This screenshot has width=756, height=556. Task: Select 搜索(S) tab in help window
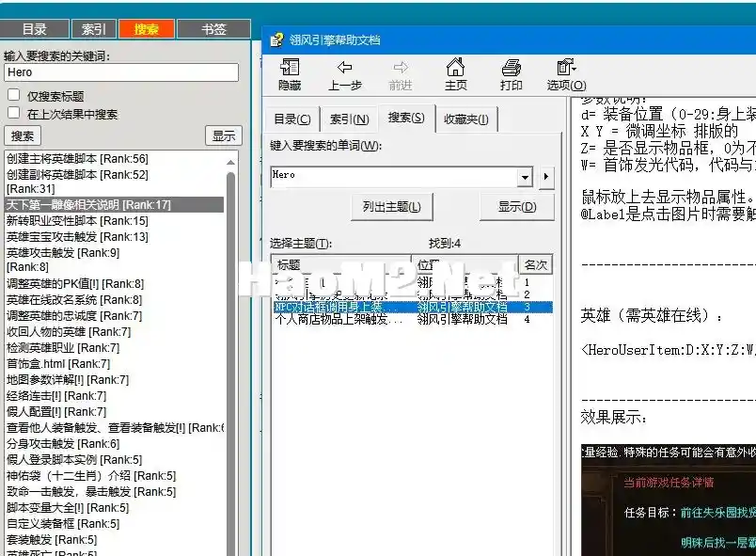pos(406,118)
